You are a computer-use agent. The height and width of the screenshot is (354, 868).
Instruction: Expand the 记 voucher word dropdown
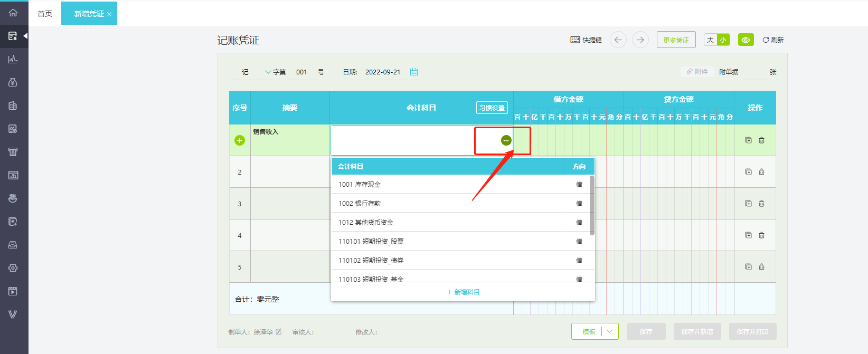click(x=268, y=72)
